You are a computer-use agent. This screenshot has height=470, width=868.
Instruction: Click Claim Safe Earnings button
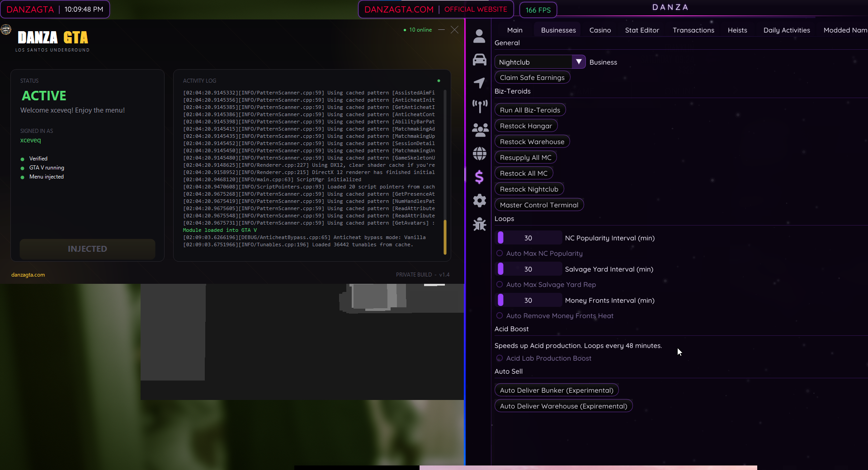point(532,78)
